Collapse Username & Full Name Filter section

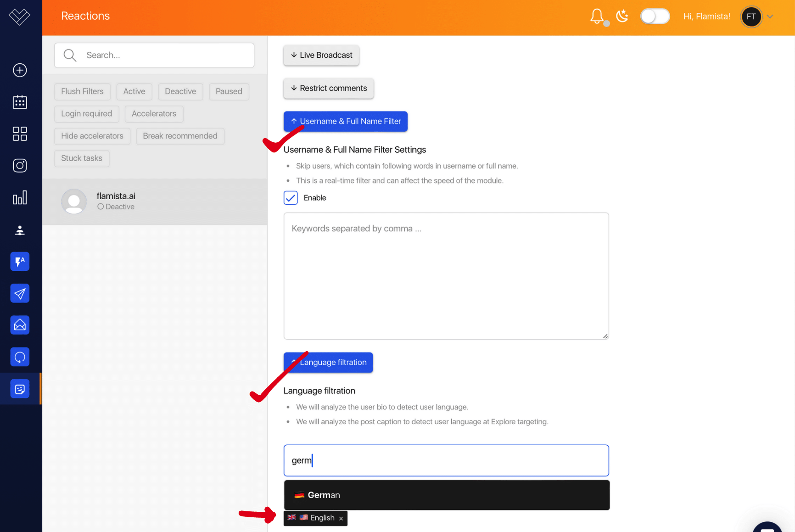345,121
